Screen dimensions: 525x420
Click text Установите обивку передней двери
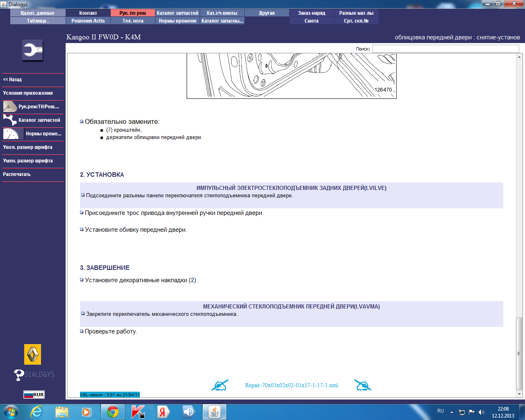[136, 230]
